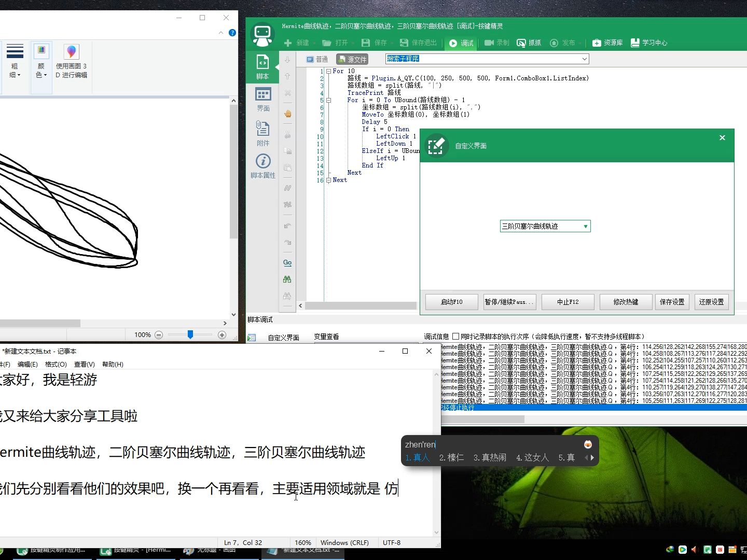
Task: Click the 启动F10 start button
Action: (452, 302)
